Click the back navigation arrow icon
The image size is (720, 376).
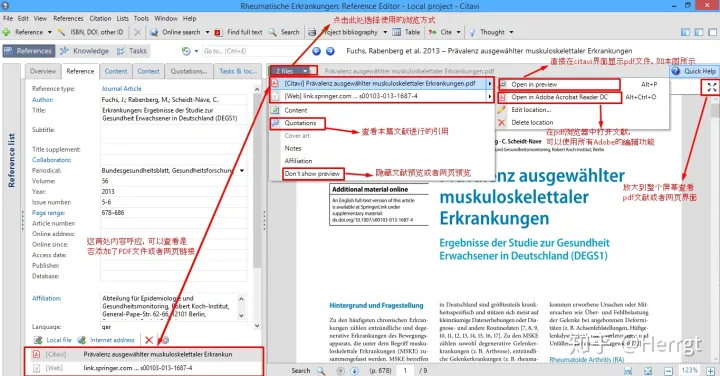click(x=316, y=51)
